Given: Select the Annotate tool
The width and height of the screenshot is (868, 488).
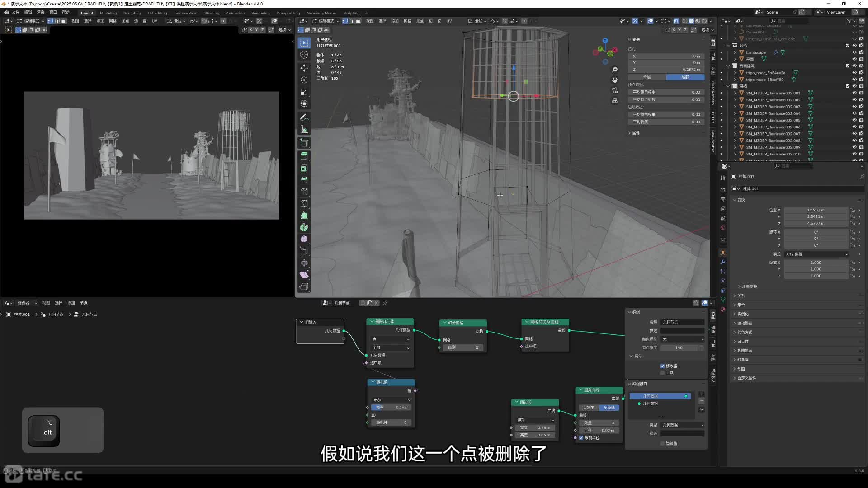Looking at the screenshot, I should click(304, 117).
